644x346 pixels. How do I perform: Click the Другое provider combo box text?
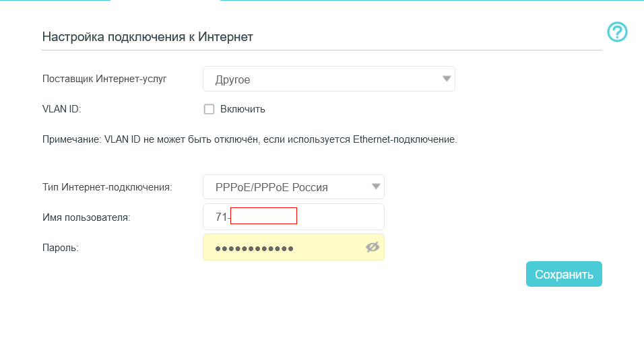click(233, 79)
